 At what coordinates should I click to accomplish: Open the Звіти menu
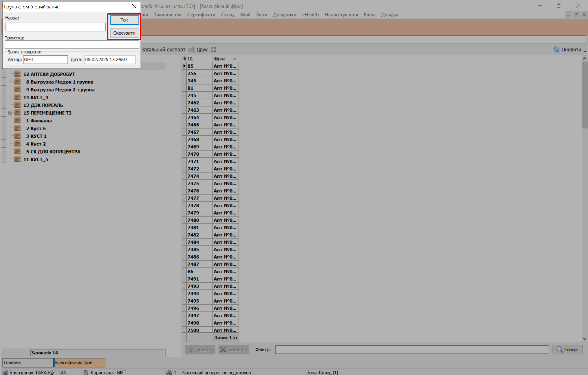261,15
